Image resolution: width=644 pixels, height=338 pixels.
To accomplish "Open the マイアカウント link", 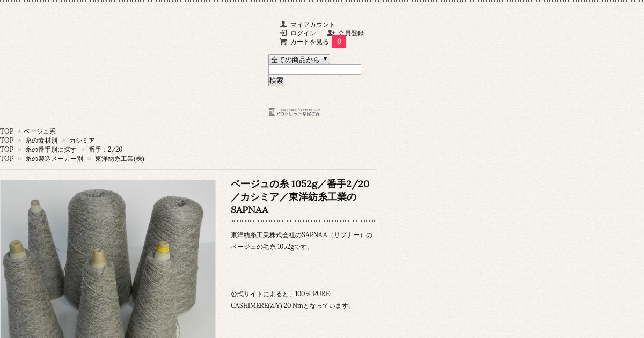I will 312,25.
